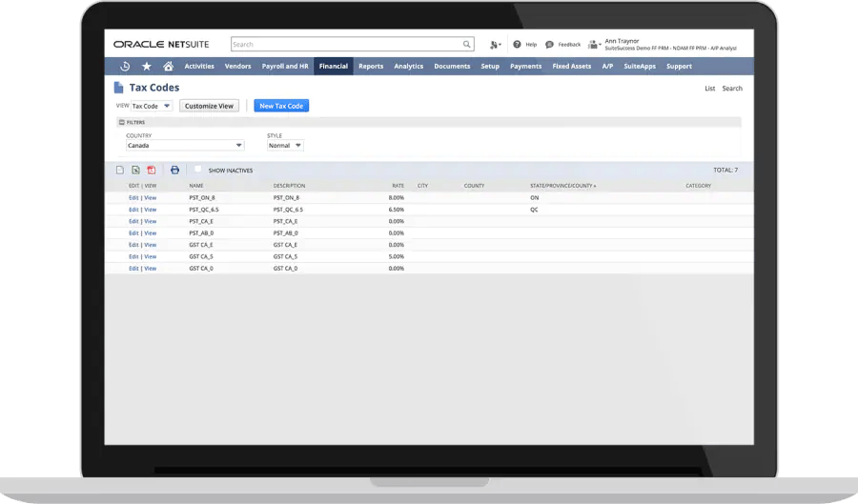Click the Oracle NetSuite logo
Viewport: 858px width, 504px height.
(161, 44)
